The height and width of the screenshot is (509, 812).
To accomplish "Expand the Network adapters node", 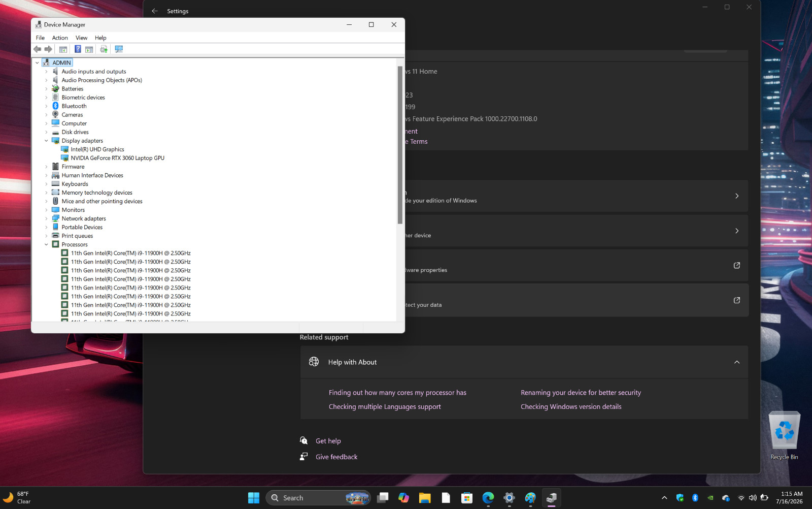I will click(x=46, y=218).
